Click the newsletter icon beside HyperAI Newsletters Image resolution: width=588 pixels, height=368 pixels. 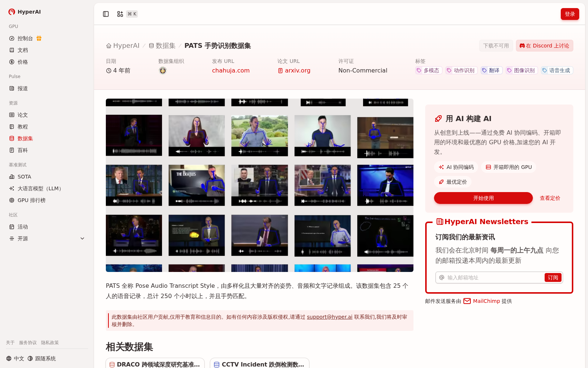coord(440,222)
